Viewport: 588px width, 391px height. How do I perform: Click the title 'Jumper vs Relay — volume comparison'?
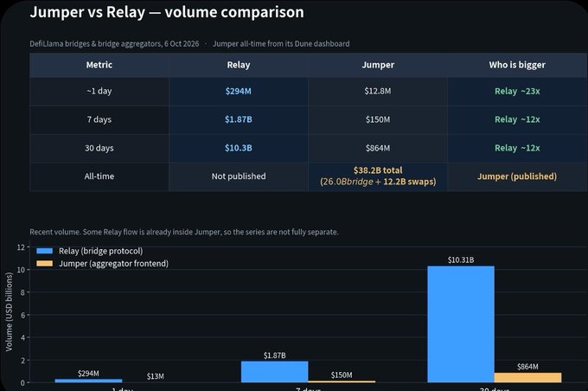coord(167,12)
